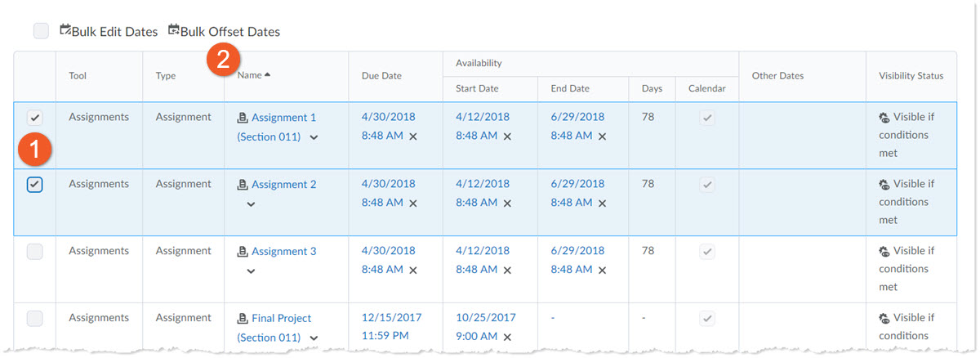
Task: Click the Assignment 3 assignment type icon
Action: click(243, 252)
